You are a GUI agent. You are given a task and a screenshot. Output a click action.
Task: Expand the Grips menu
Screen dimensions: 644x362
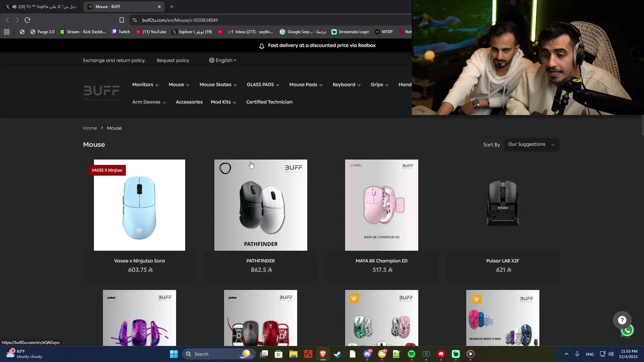click(379, 84)
